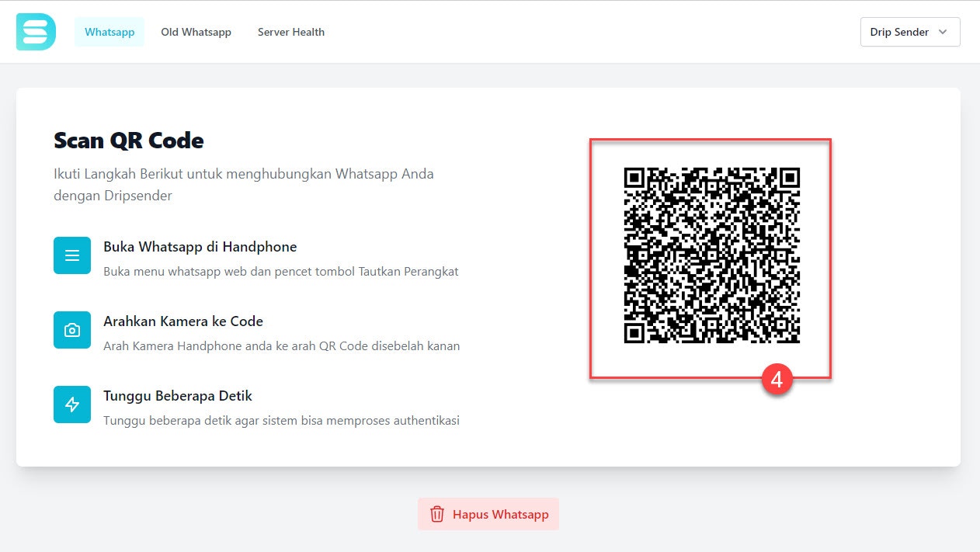Click the Scan QR Code heading
Image resolution: width=980 pixels, height=552 pixels.
[128, 141]
